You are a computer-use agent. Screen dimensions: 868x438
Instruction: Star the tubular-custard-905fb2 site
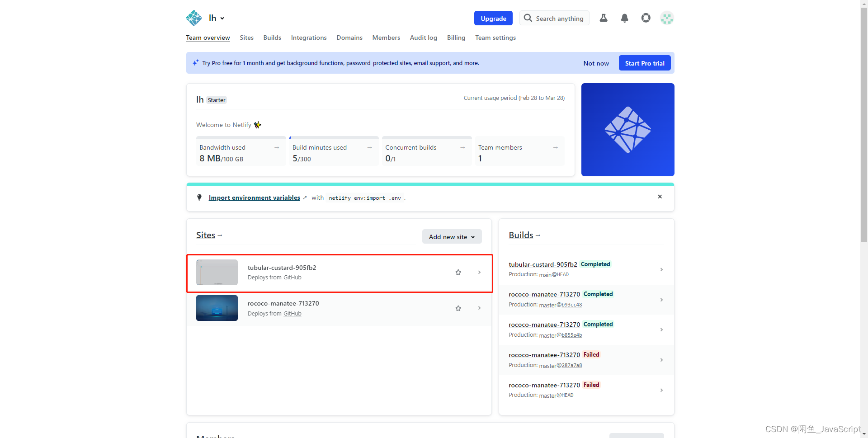click(458, 272)
